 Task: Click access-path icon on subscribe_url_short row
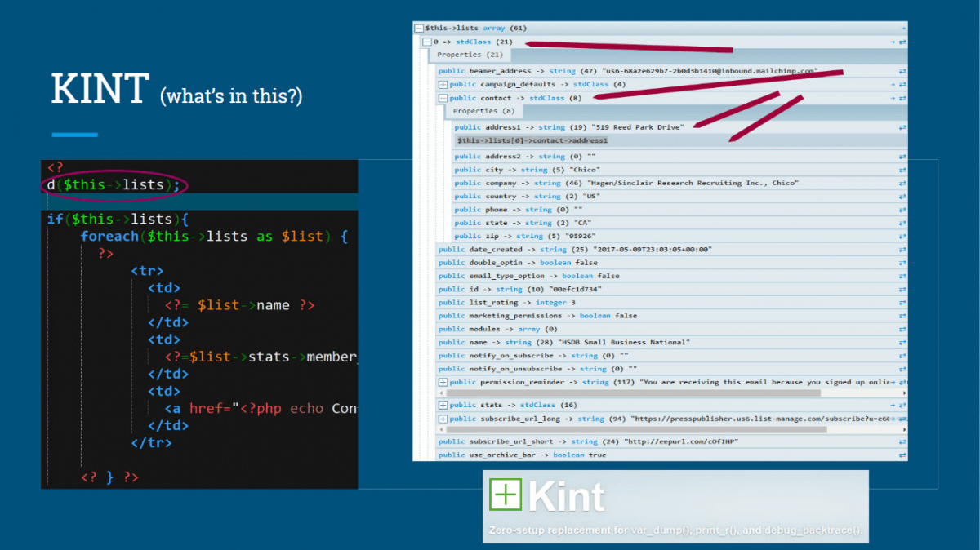[x=902, y=441]
